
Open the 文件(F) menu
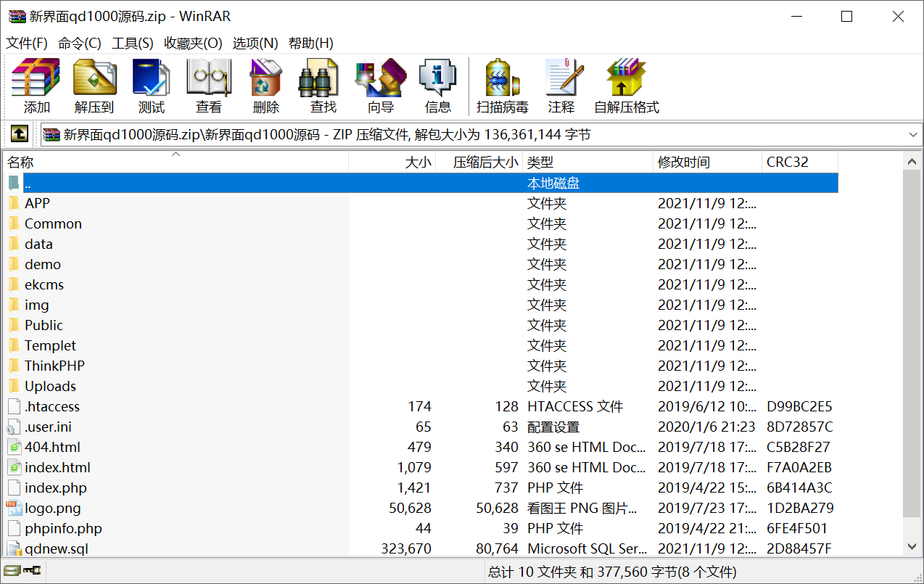point(27,44)
